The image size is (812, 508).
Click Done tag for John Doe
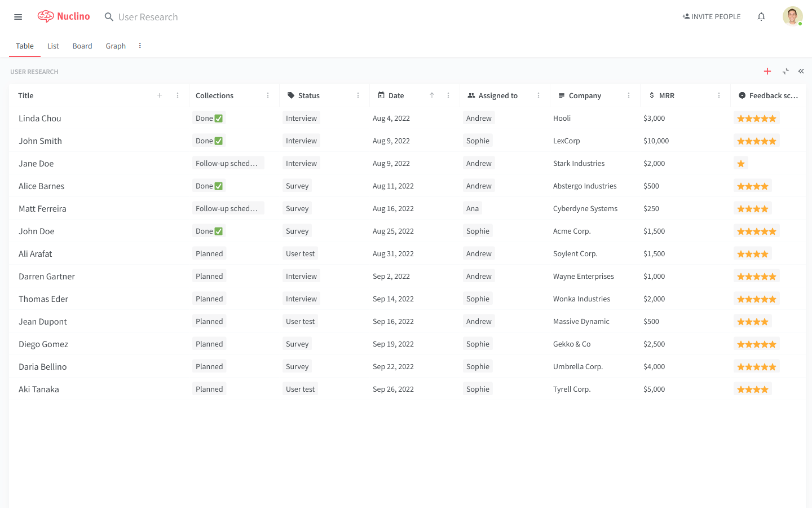coord(209,231)
